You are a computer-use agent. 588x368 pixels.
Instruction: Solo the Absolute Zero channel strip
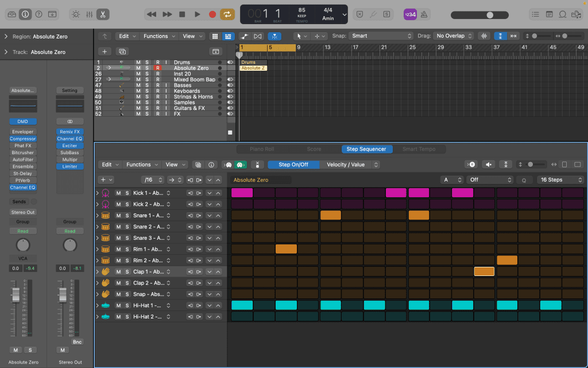pos(30,350)
